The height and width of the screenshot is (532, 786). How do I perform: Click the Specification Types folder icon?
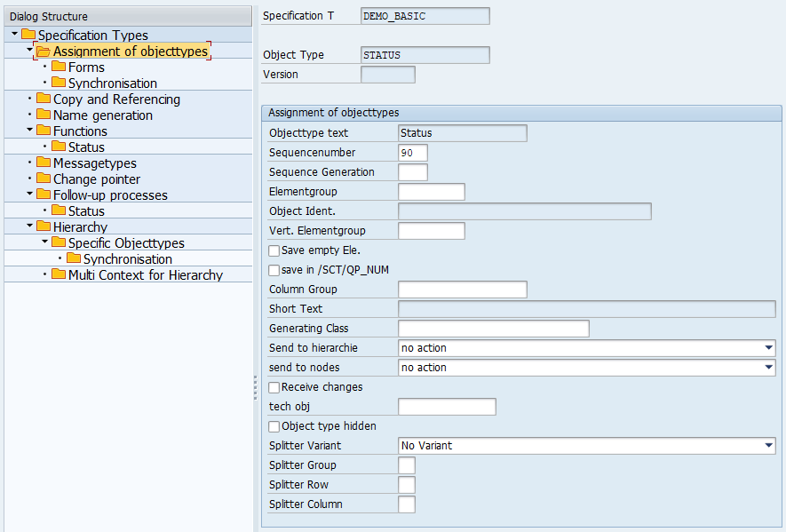tap(28, 35)
